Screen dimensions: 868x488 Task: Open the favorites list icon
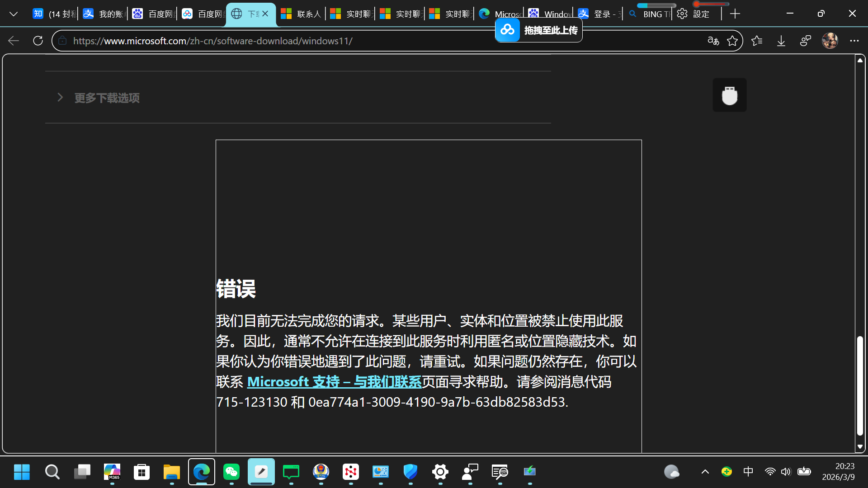coord(757,41)
